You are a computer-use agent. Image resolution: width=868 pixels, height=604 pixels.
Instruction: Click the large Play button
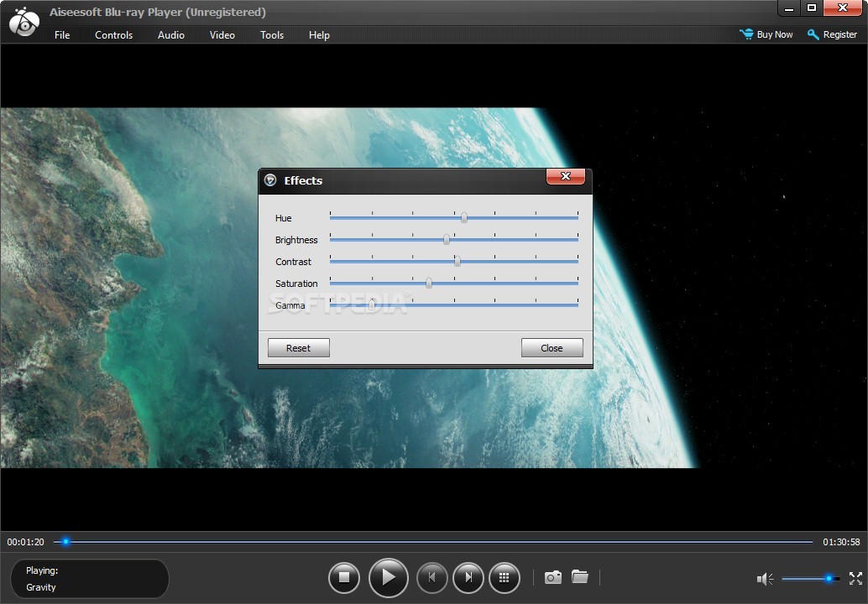pos(388,577)
